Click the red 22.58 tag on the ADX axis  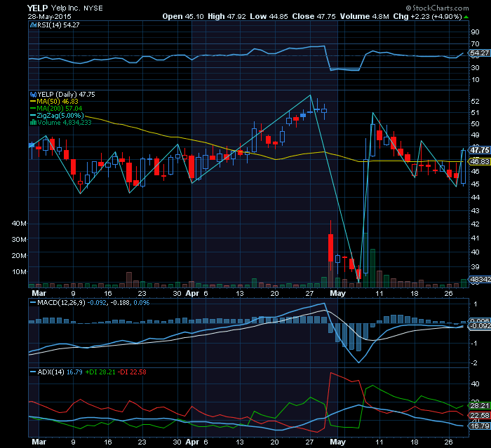(479, 416)
